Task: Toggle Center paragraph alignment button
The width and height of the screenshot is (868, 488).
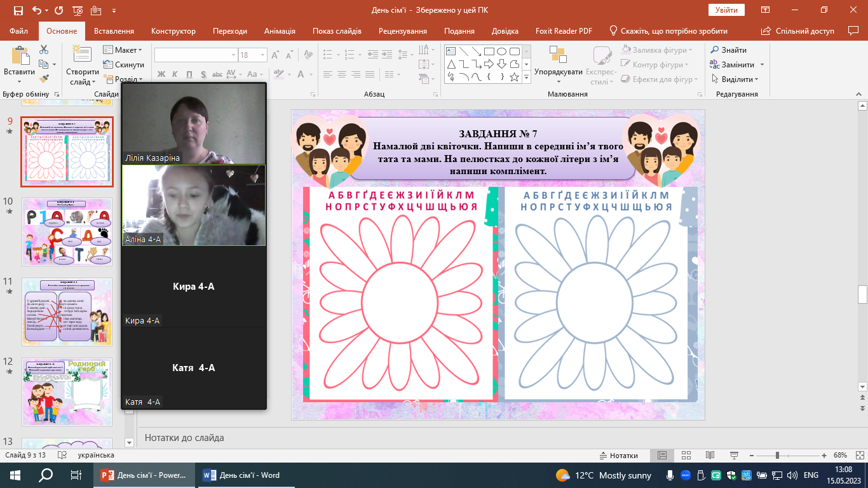Action: tap(342, 74)
